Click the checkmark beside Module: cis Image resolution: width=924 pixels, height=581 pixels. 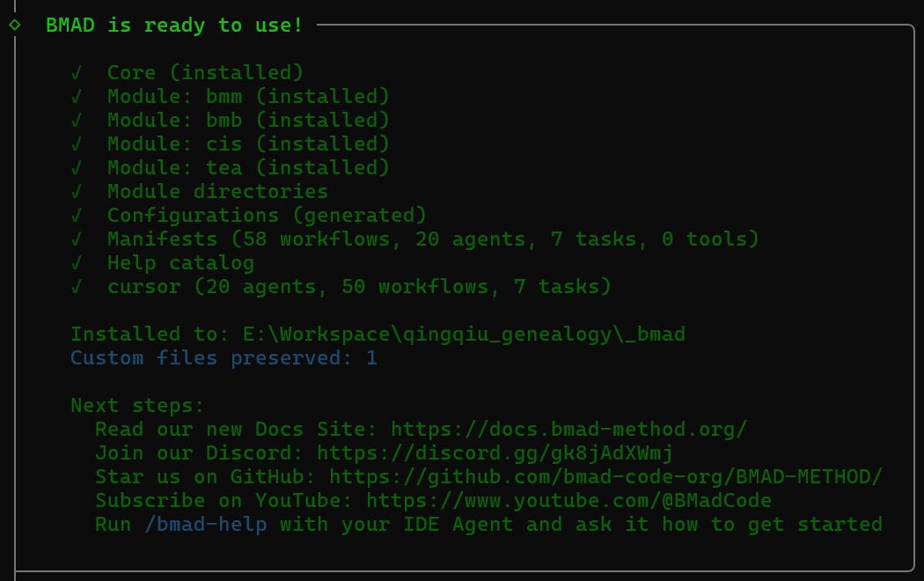click(x=77, y=143)
